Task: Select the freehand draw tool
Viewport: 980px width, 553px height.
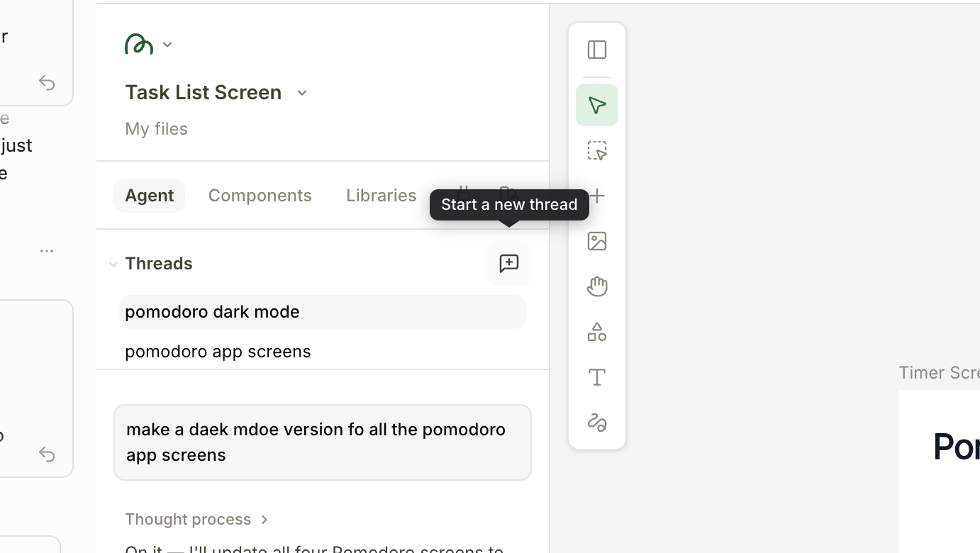Action: pyautogui.click(x=597, y=423)
